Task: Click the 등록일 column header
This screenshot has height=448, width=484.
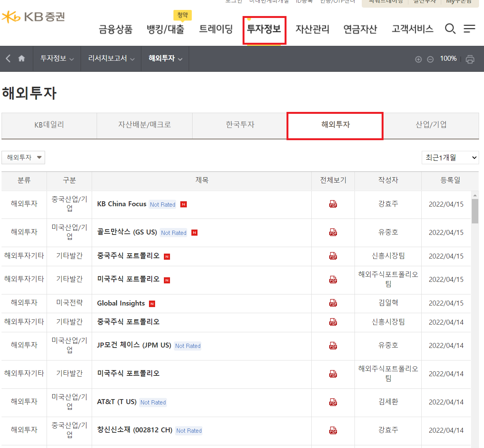Action: [450, 180]
